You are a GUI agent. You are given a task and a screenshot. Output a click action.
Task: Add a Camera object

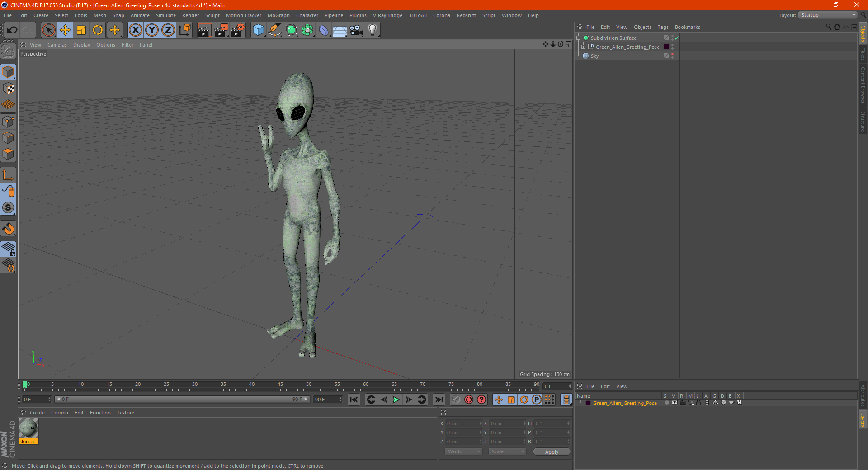(356, 30)
